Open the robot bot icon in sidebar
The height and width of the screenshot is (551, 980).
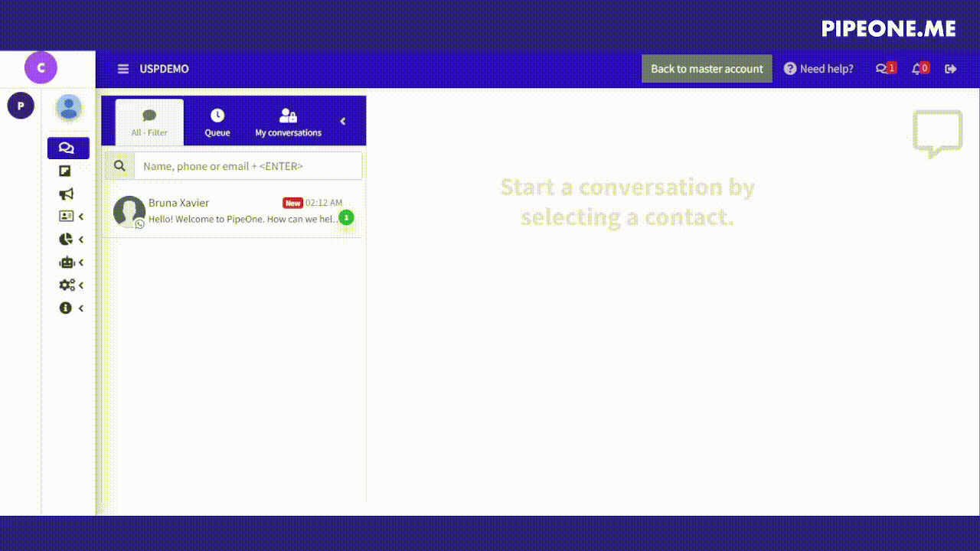point(67,262)
